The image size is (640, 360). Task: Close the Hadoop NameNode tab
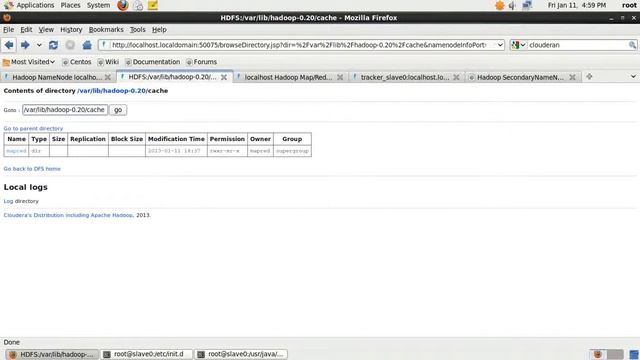click(x=108, y=77)
